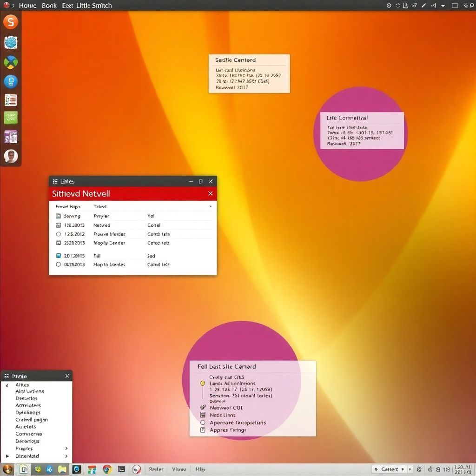Click the green and blue X dock icon
Screen dimensions: 476x476
tap(11, 62)
